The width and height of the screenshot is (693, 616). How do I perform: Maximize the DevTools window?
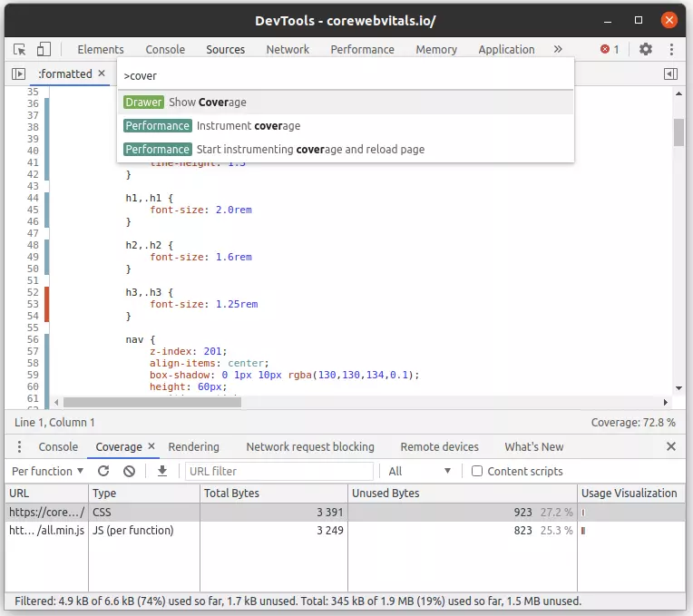639,20
